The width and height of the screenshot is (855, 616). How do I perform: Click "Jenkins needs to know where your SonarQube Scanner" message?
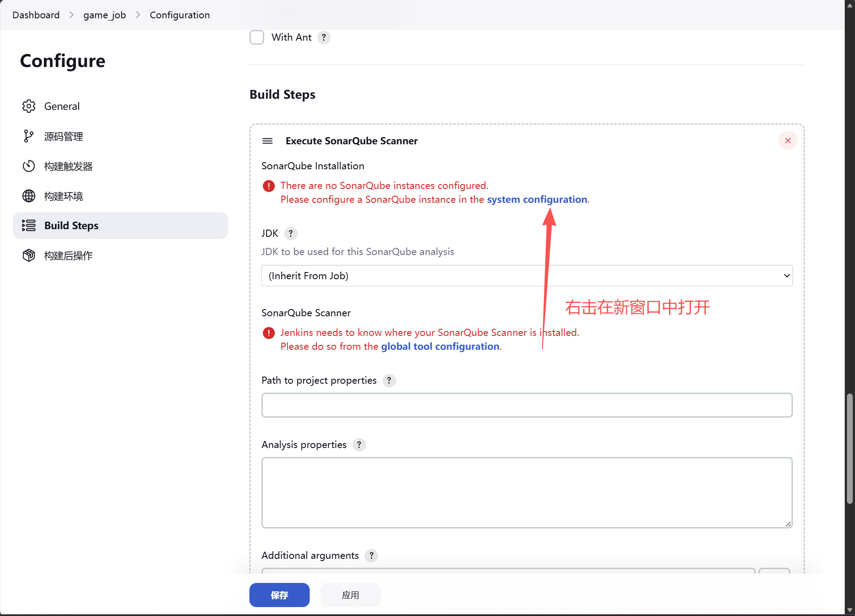(430, 333)
